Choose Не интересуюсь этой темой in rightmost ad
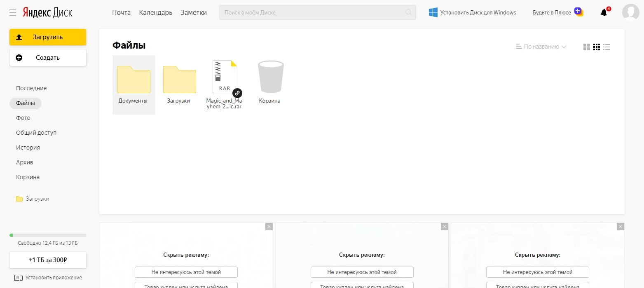 pos(538,272)
